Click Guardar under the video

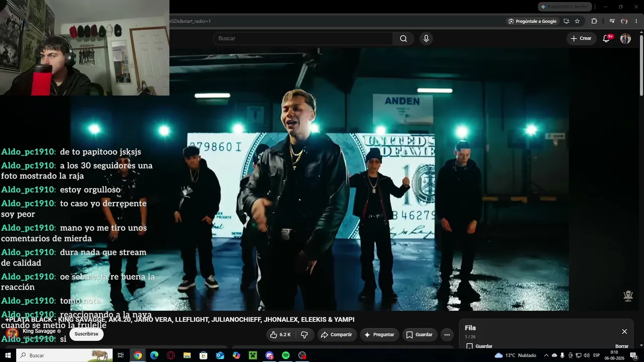tap(419, 335)
